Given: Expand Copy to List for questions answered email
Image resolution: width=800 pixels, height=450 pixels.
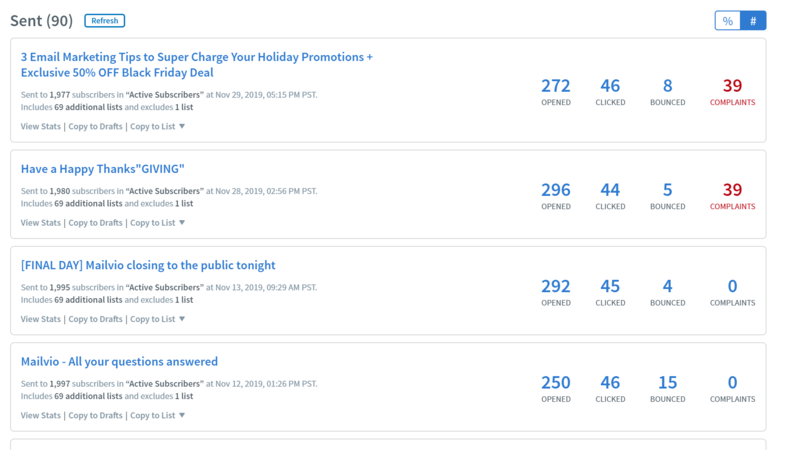Looking at the screenshot, I should pyautogui.click(x=158, y=415).
